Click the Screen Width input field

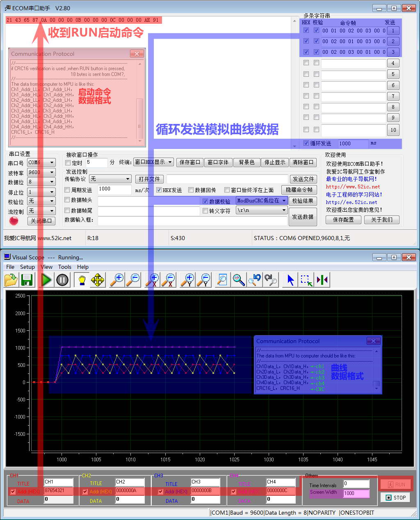pos(356,493)
